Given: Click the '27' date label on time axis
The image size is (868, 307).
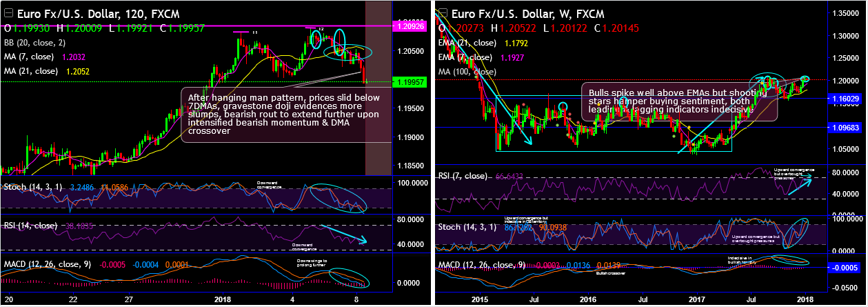Looking at the screenshot, I should pyautogui.click(x=128, y=300).
